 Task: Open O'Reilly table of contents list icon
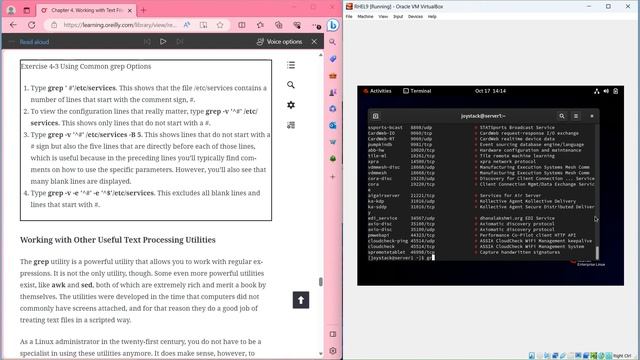tap(291, 65)
